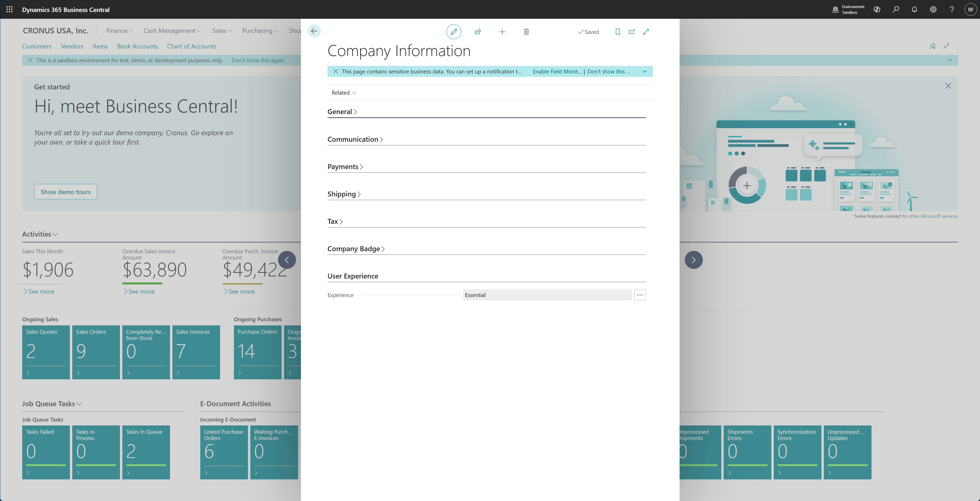Image resolution: width=980 pixels, height=501 pixels.
Task: Click the plus new record icon
Action: click(502, 32)
